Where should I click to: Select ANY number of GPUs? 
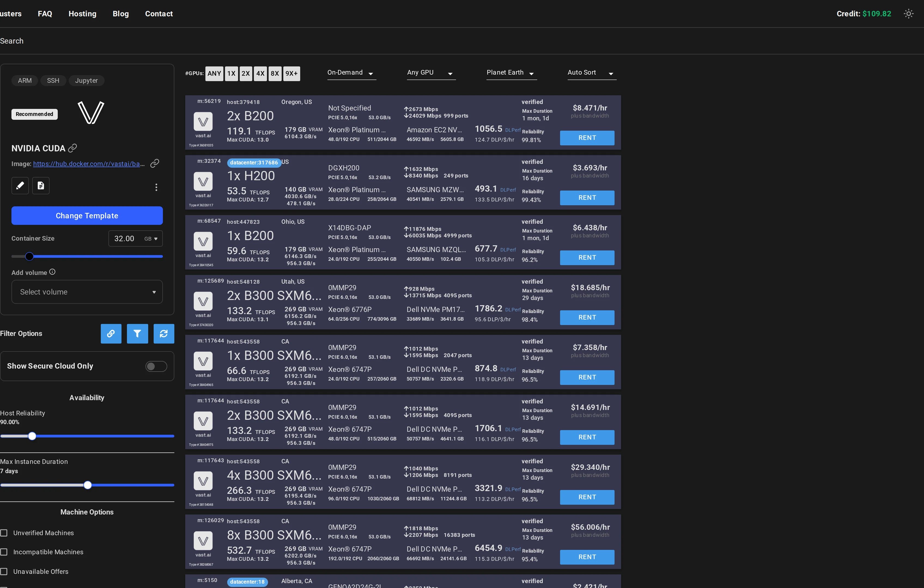click(214, 74)
